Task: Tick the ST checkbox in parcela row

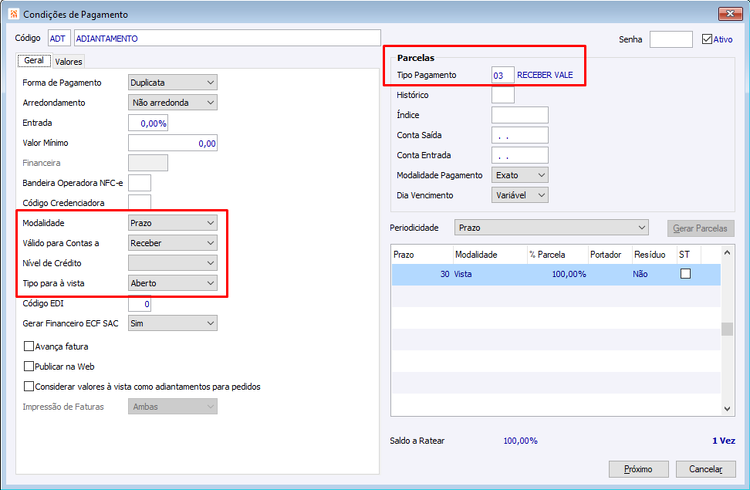Action: (685, 274)
